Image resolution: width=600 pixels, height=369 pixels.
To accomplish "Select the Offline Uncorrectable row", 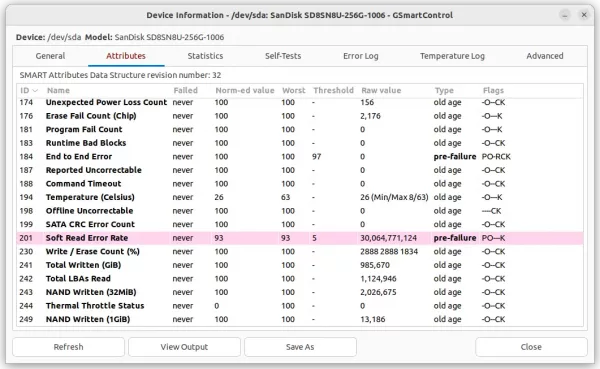I will click(300, 211).
